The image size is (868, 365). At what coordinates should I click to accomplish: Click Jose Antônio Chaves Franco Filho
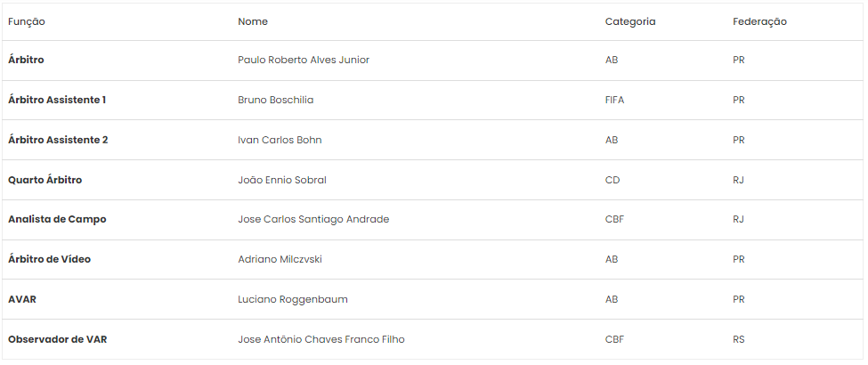tap(321, 339)
